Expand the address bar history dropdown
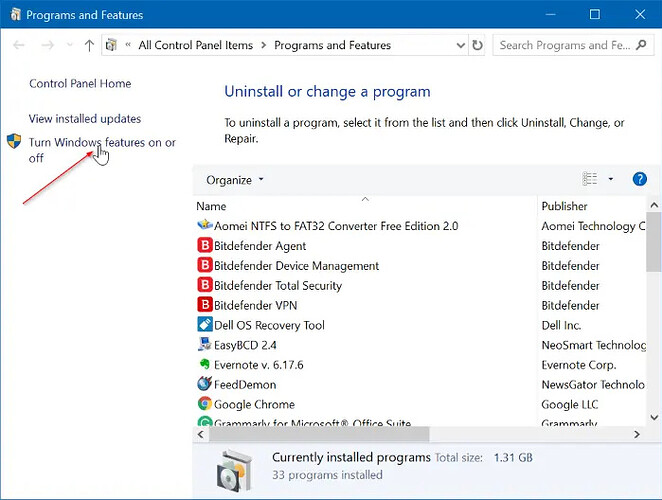This screenshot has width=662, height=500. [461, 45]
